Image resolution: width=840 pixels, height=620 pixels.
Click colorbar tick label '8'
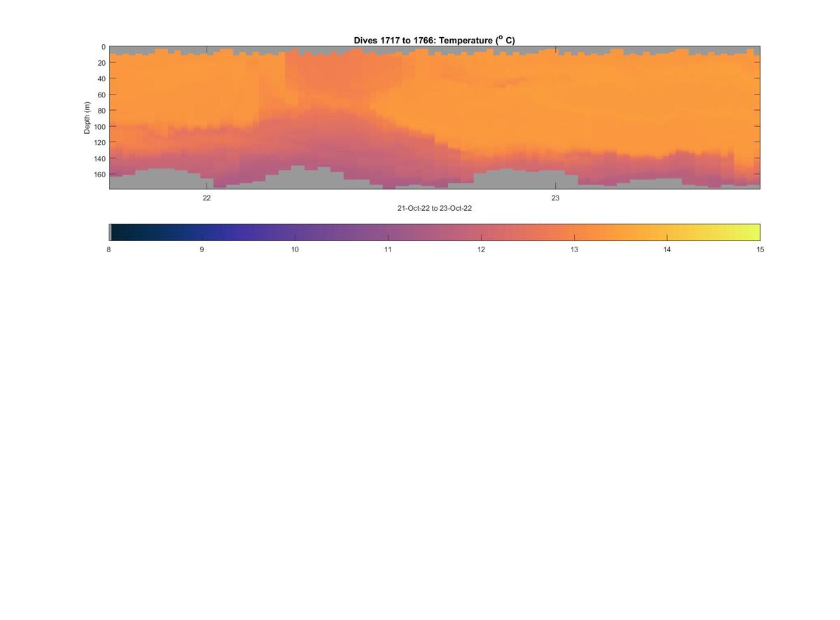coord(109,249)
